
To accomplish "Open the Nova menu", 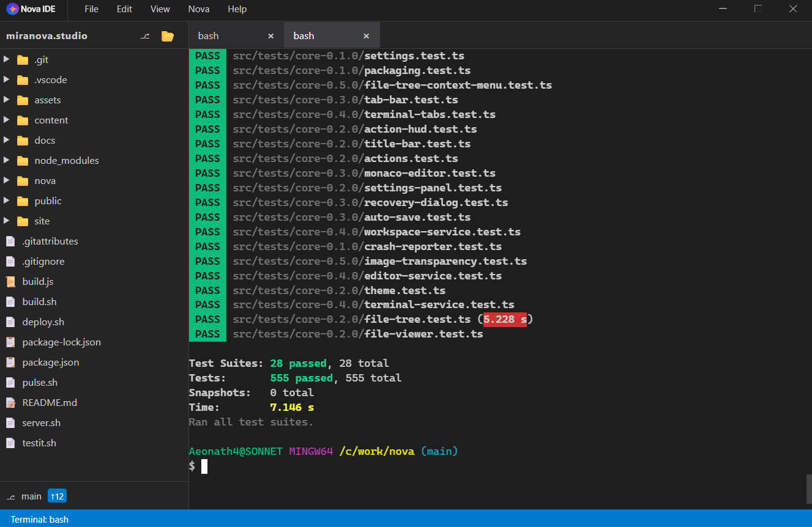I will pyautogui.click(x=198, y=9).
